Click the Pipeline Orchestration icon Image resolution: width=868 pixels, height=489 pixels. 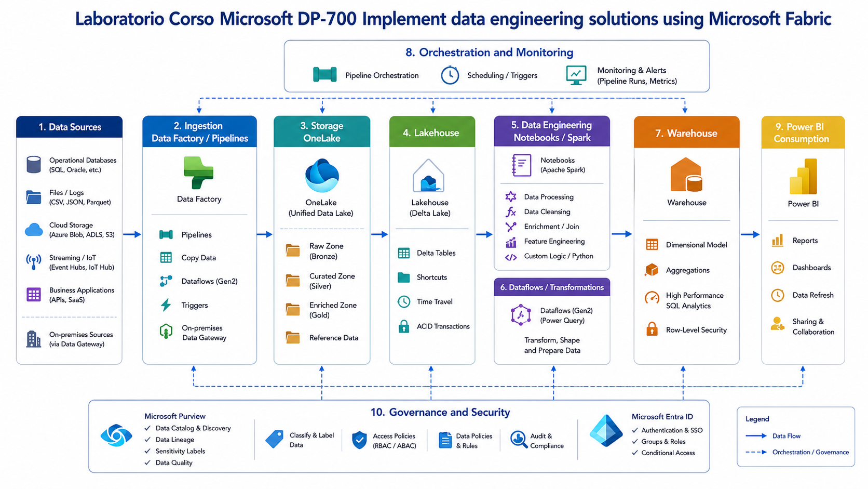(325, 75)
